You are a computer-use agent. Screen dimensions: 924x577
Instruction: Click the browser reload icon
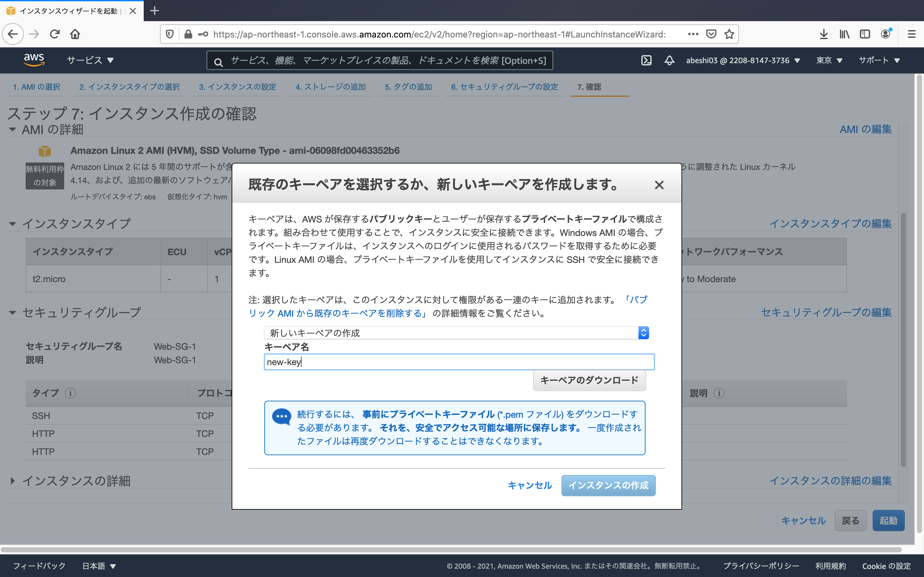click(55, 34)
